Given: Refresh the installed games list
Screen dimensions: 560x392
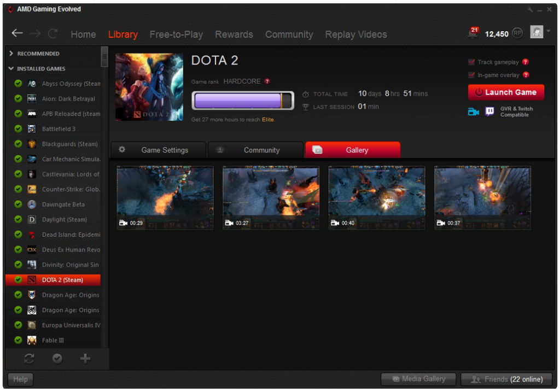Looking at the screenshot, I should [28, 359].
